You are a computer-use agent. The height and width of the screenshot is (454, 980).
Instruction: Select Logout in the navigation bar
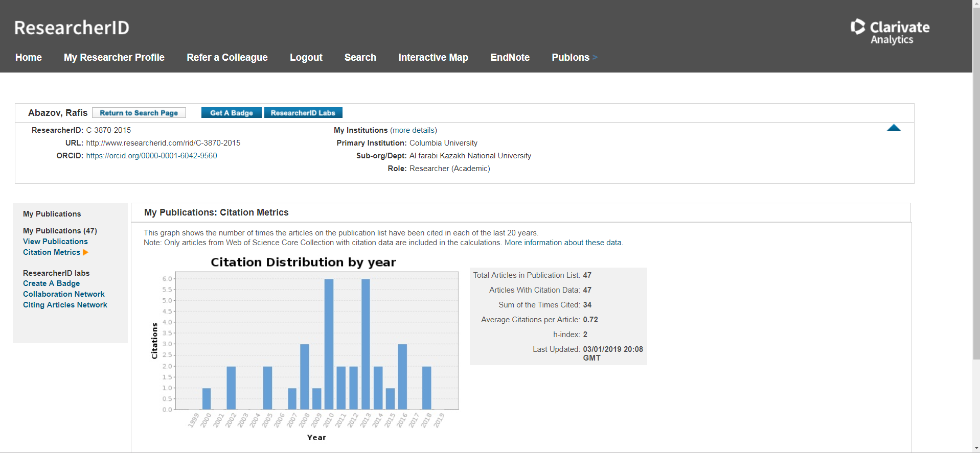[x=306, y=58]
